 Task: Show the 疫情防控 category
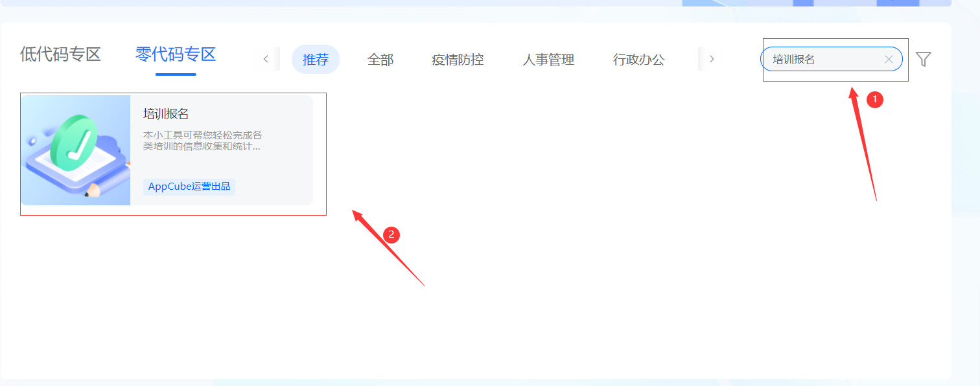point(458,60)
